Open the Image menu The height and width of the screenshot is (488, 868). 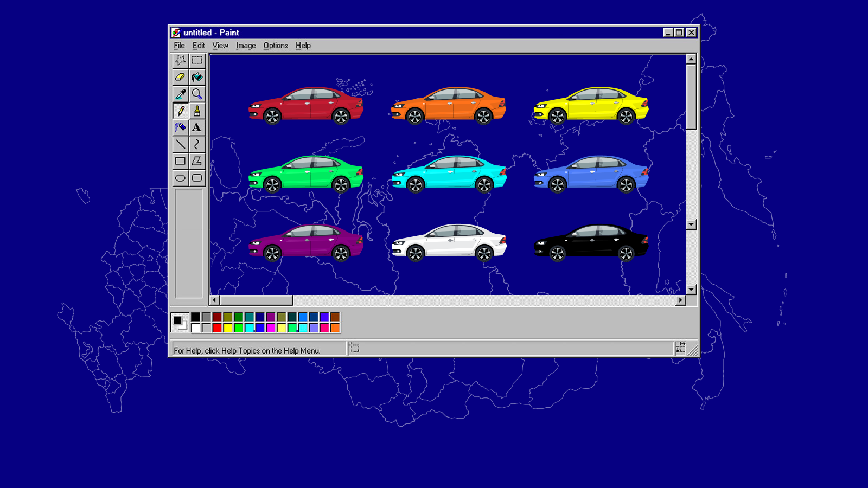click(x=246, y=46)
